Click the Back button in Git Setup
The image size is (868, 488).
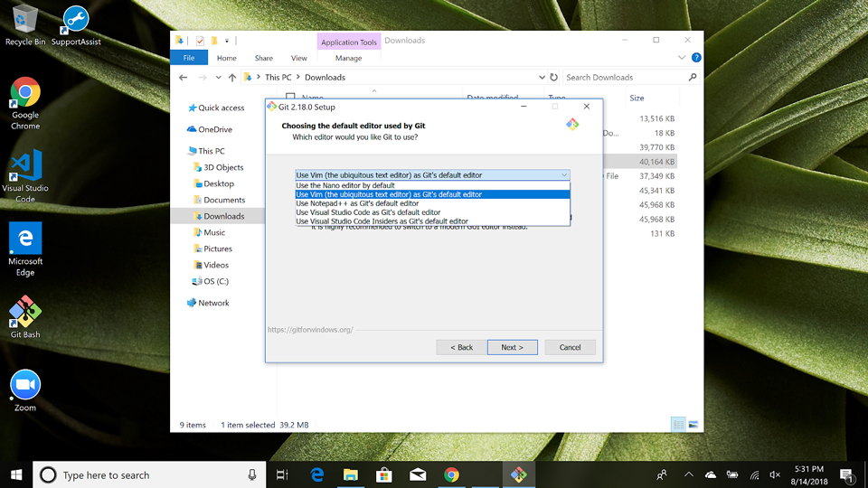[x=461, y=347]
